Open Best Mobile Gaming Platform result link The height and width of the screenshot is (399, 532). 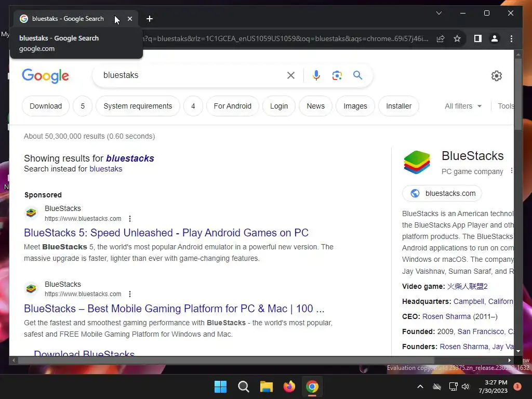coord(174,309)
